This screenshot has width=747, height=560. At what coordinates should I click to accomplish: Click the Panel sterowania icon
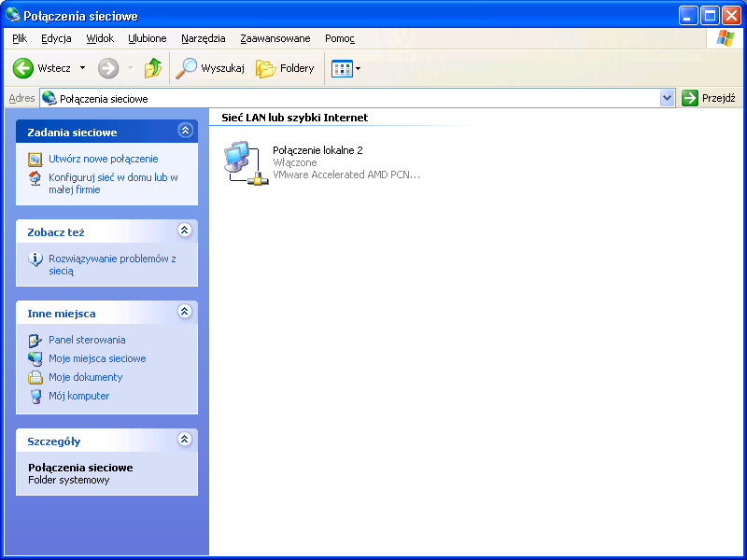(35, 340)
